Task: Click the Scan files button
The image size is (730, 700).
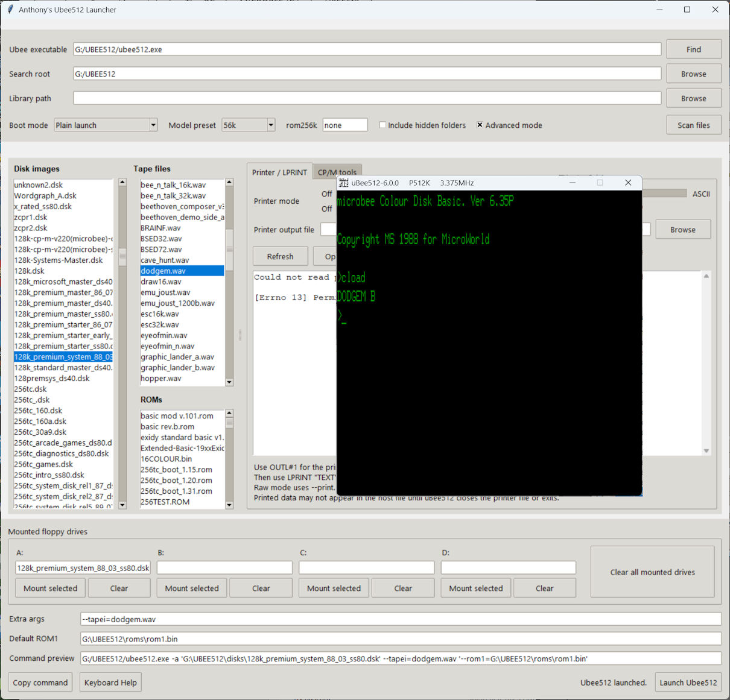Action: pos(693,125)
